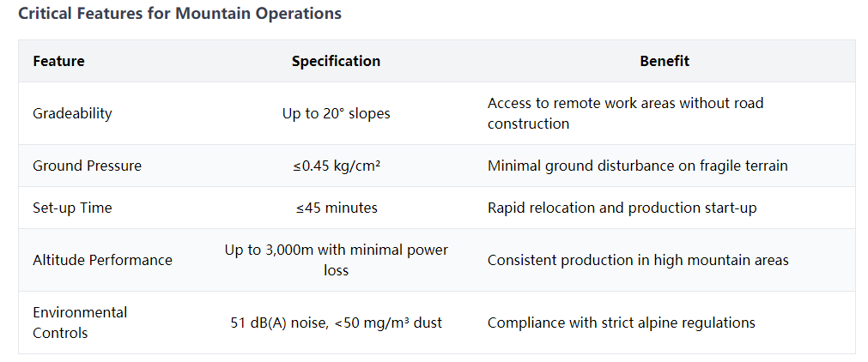Screen dimensions: 868x362
Task: Click the 'Critical Features for Mountain Operations' heading
Action: click(x=180, y=13)
